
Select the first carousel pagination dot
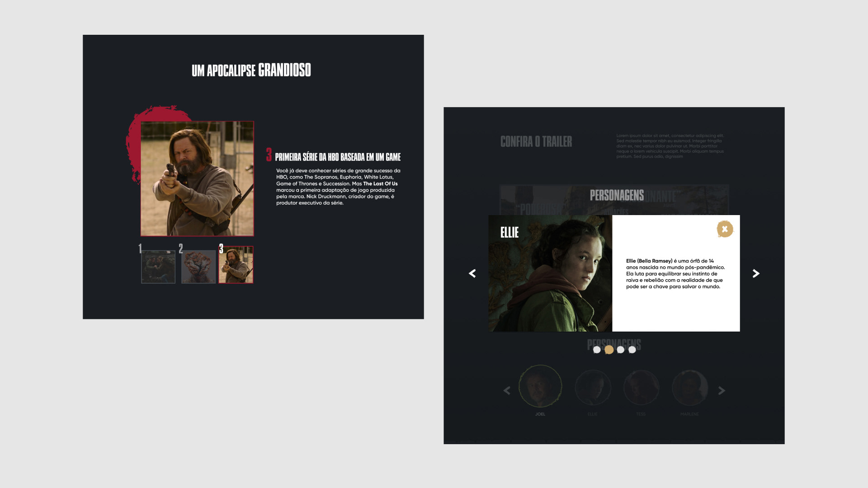pos(597,350)
